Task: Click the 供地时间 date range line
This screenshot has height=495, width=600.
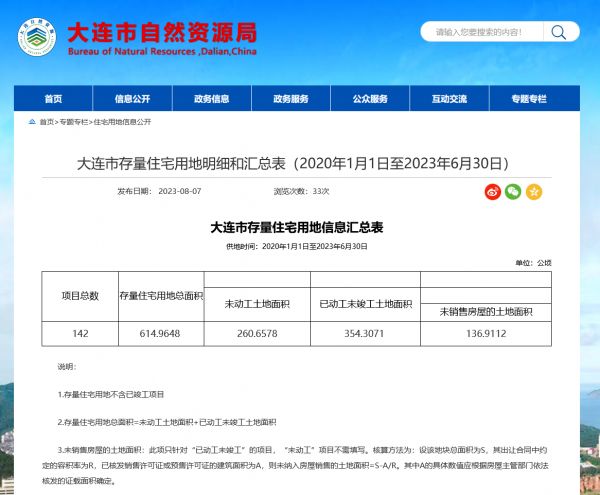Action: coord(297,246)
